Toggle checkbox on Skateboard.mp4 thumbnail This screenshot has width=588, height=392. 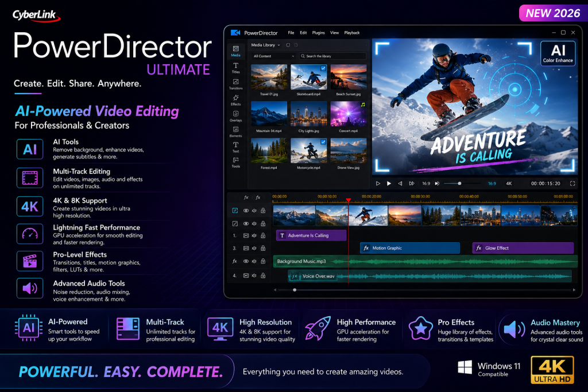[x=323, y=68]
